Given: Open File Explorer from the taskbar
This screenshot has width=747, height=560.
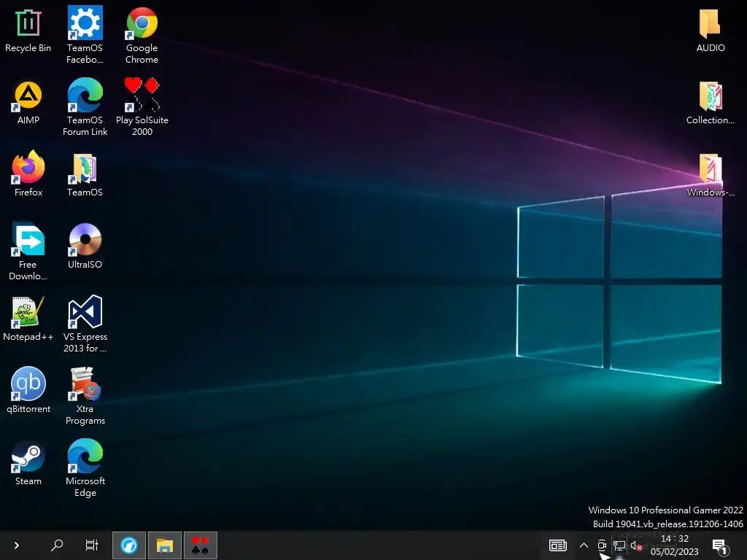Looking at the screenshot, I should coord(165,545).
